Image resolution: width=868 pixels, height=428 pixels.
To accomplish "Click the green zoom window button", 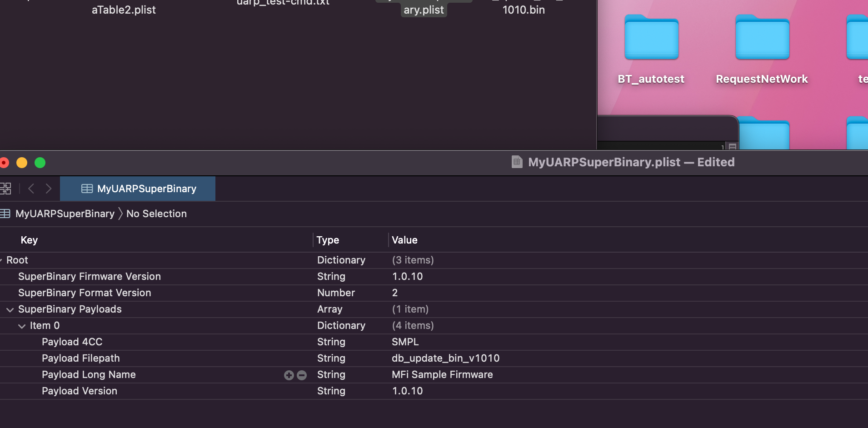I will [x=40, y=163].
